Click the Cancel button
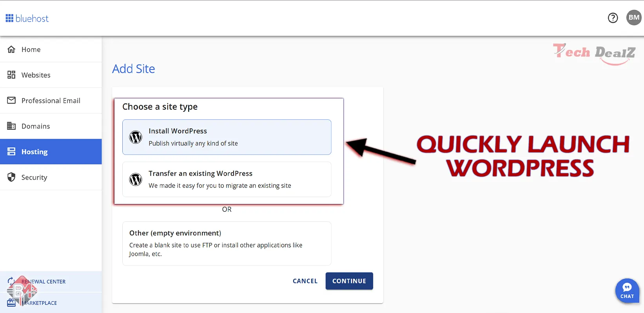 (x=305, y=281)
